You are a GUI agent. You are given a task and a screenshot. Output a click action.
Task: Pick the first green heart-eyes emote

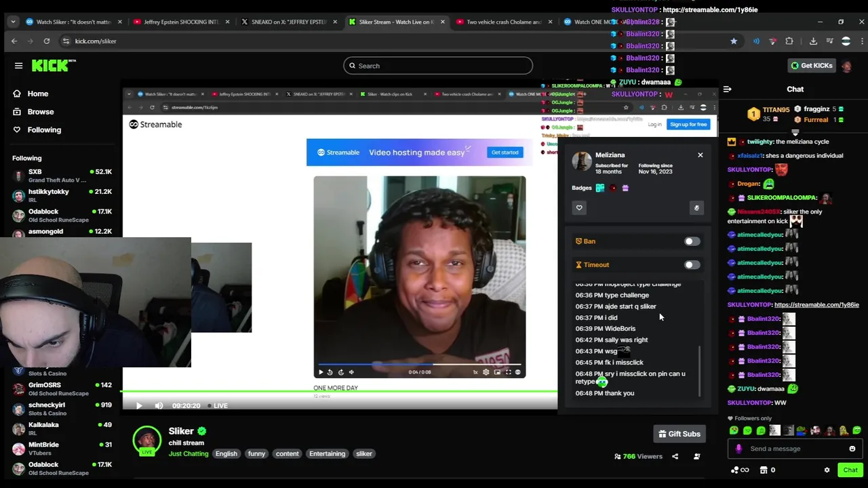pos(734,430)
